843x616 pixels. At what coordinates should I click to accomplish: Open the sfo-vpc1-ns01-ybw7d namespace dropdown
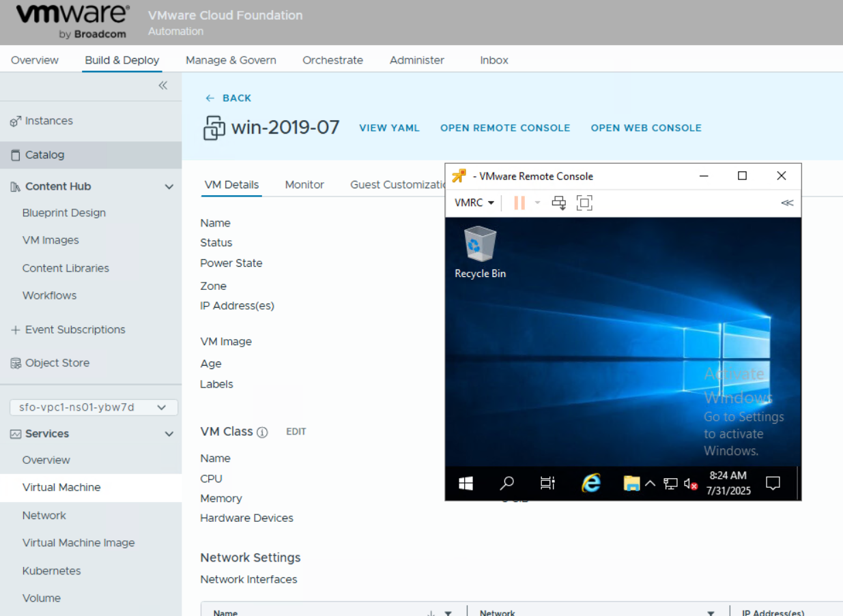coord(94,407)
